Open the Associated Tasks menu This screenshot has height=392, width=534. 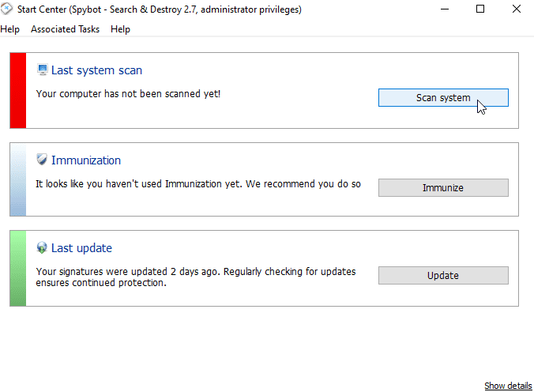click(x=65, y=29)
